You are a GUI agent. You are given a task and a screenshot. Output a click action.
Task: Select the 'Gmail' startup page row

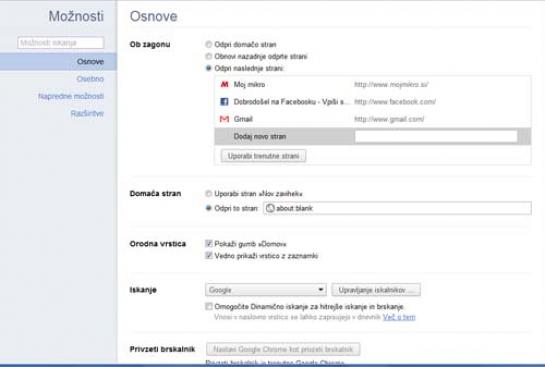[x=373, y=119]
